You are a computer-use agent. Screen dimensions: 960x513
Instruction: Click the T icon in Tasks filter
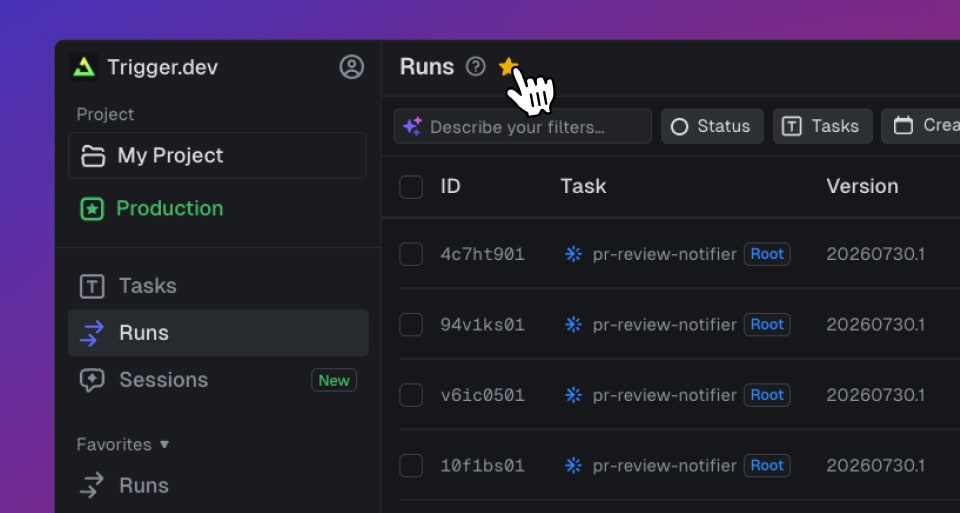[792, 127]
